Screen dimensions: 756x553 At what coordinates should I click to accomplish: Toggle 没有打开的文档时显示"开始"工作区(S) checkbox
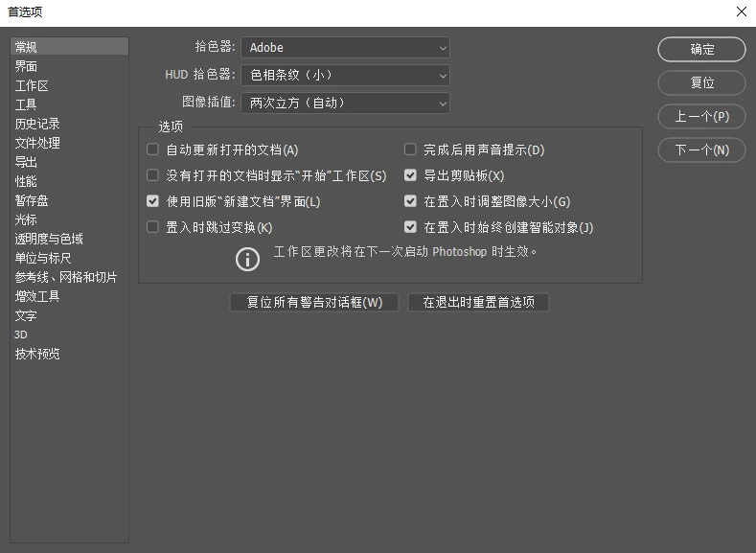tap(152, 175)
